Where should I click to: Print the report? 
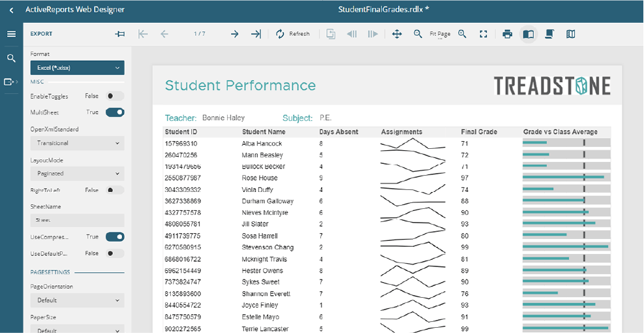[507, 34]
